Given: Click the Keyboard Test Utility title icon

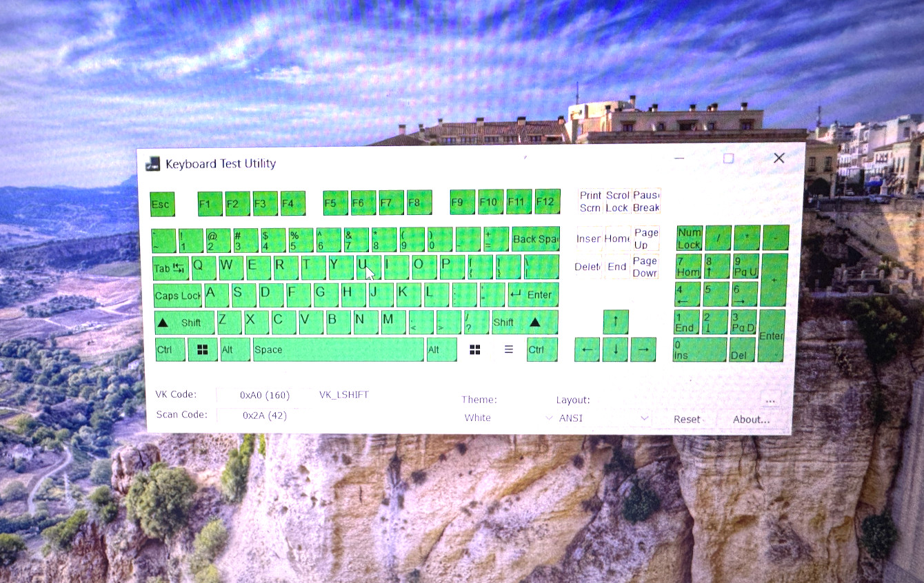Looking at the screenshot, I should pyautogui.click(x=153, y=163).
